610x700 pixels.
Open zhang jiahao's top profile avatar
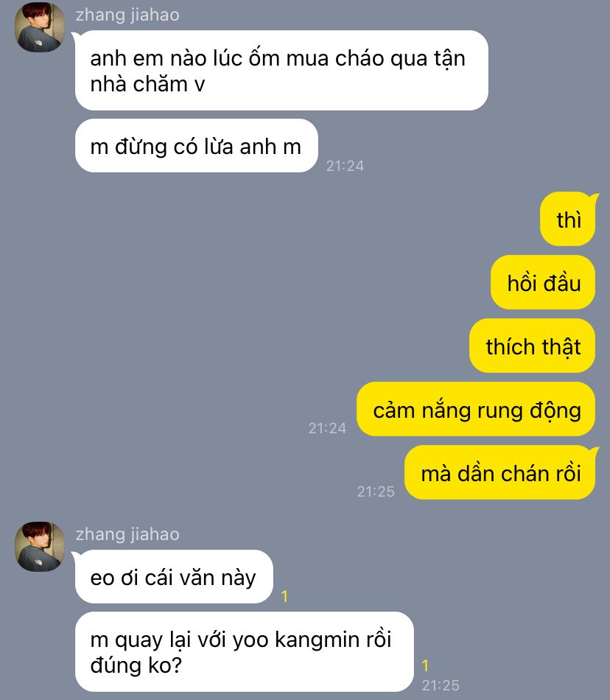click(40, 27)
